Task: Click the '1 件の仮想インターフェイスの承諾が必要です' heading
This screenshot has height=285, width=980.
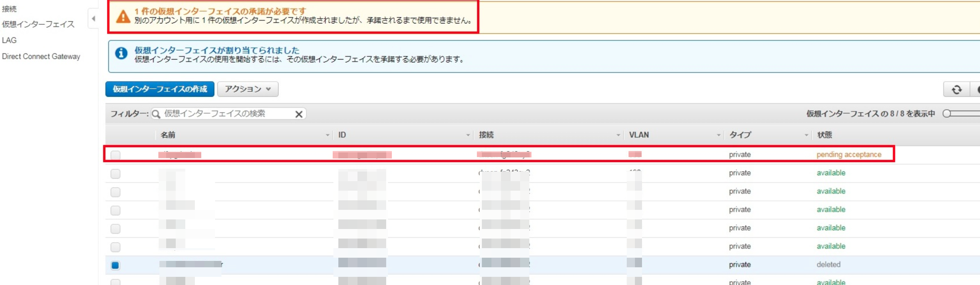Action: click(220, 11)
